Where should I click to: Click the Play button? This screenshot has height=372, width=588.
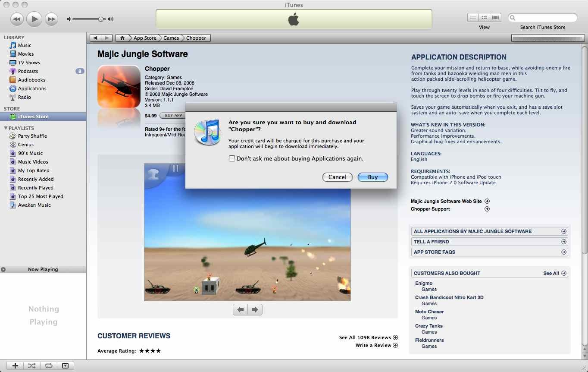(34, 19)
